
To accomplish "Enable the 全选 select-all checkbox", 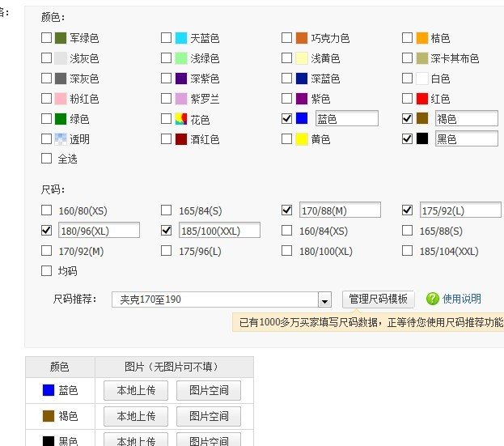I will 46,159.
